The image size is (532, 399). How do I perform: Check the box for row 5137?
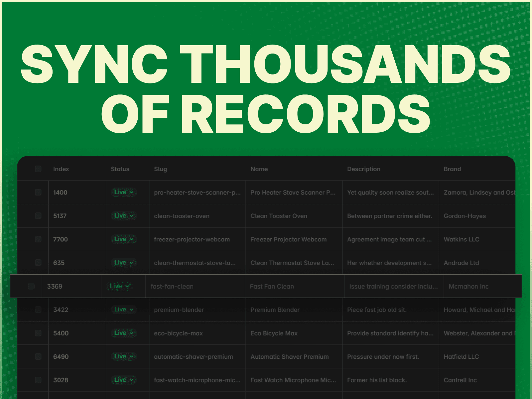point(38,216)
